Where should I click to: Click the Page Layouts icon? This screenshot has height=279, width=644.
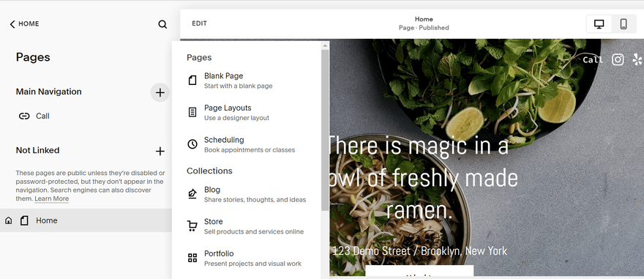coord(192,112)
